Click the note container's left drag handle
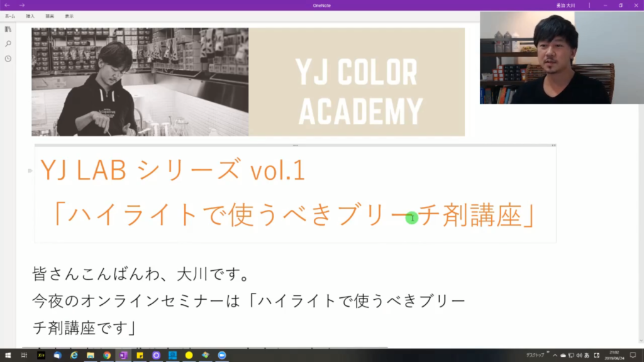 30,170
